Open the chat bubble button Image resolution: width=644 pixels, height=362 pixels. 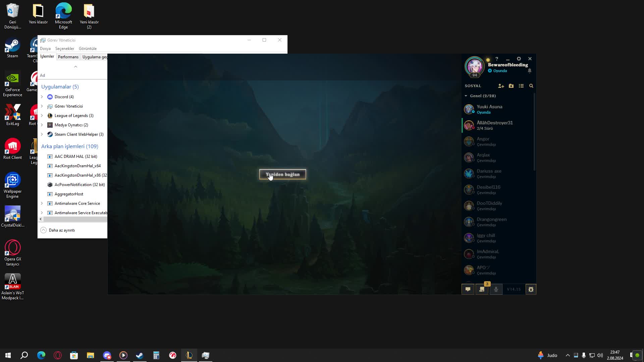468,289
